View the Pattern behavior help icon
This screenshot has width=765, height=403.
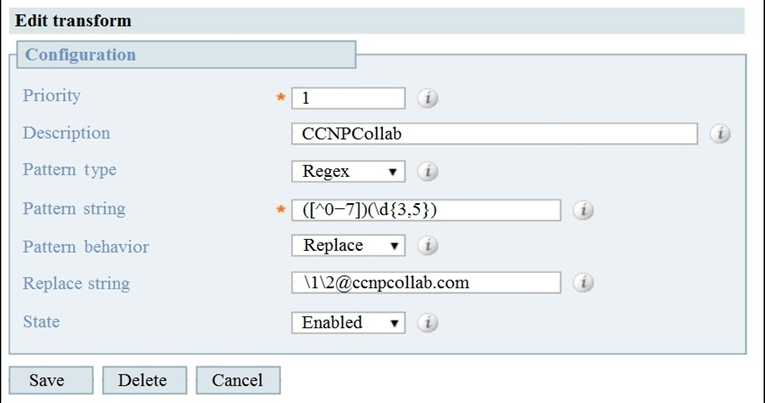point(427,245)
